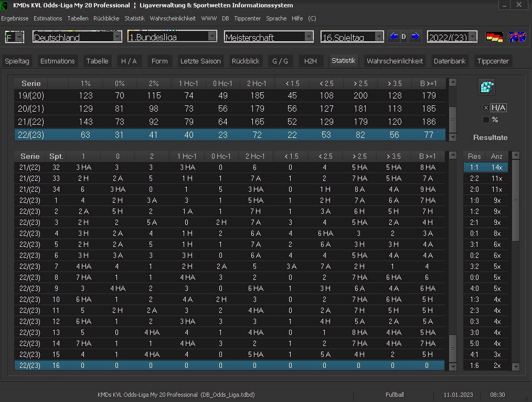This screenshot has width=532, height=402.
Task: Open the Tippcenter menu
Action: (247, 18)
